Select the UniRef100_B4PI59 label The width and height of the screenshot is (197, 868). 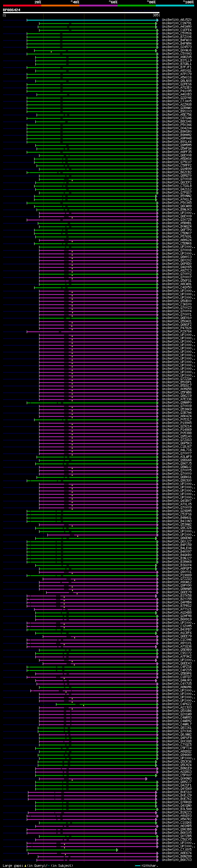(x=177, y=544)
